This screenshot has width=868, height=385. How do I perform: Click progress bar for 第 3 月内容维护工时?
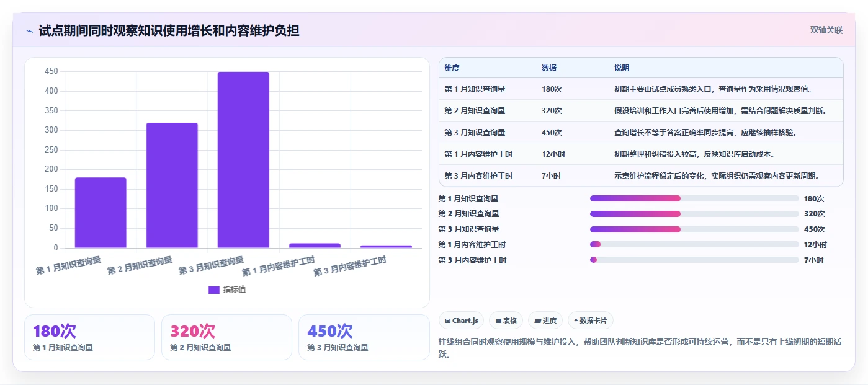[x=694, y=260]
